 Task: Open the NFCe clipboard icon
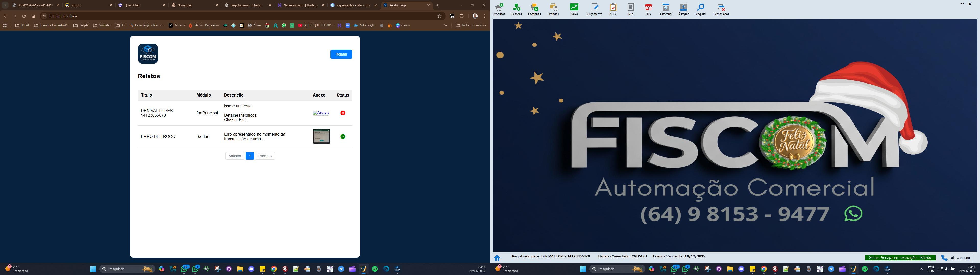tap(613, 9)
